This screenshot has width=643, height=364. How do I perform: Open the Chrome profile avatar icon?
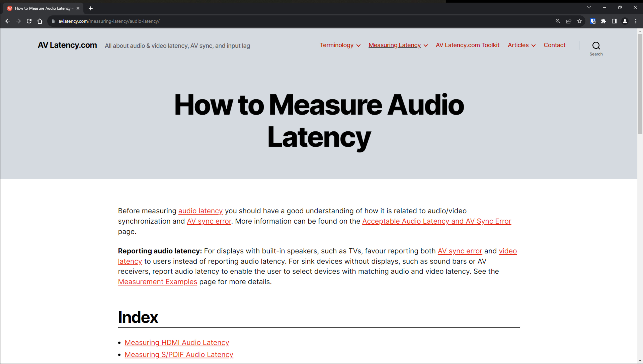click(x=625, y=21)
